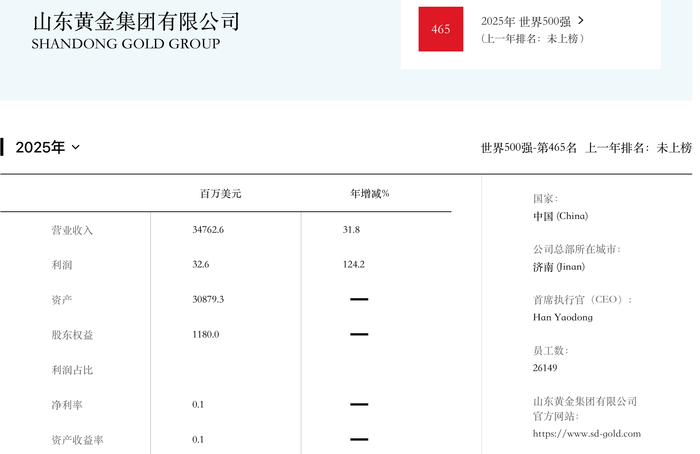700x454 pixels.
Task: Select the 山东黄金集团有限公司 company title
Action: [x=136, y=21]
